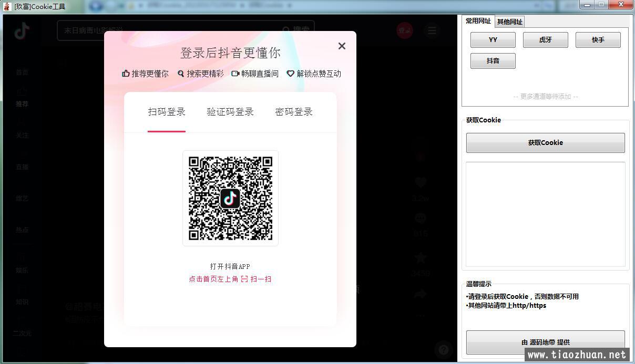Image resolution: width=635 pixels, height=364 pixels.
Task: Open comments via the speech bubble icon
Action: [420, 219]
